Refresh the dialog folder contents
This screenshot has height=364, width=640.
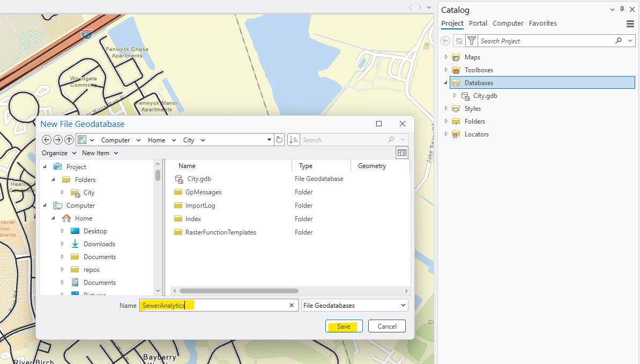pyautogui.click(x=279, y=140)
